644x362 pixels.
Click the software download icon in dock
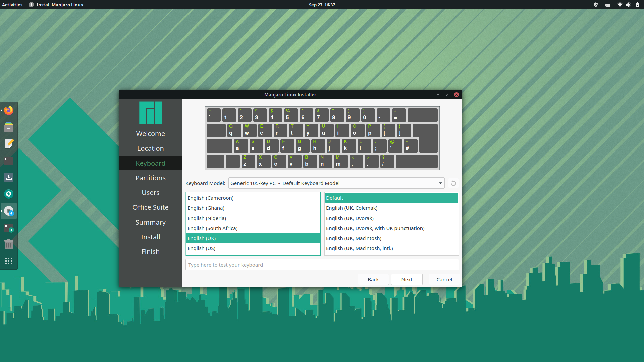coord(8,177)
